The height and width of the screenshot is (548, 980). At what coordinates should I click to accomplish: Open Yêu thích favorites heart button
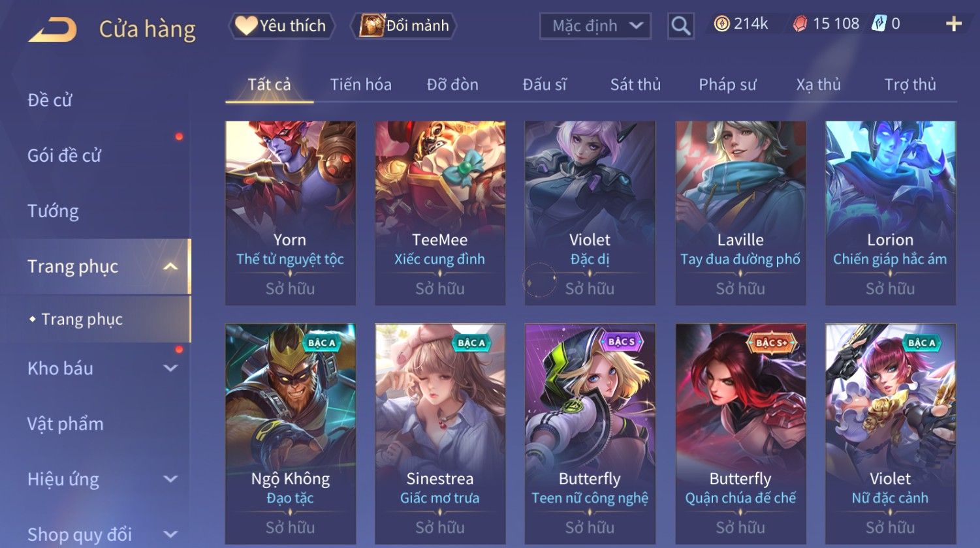(x=281, y=25)
